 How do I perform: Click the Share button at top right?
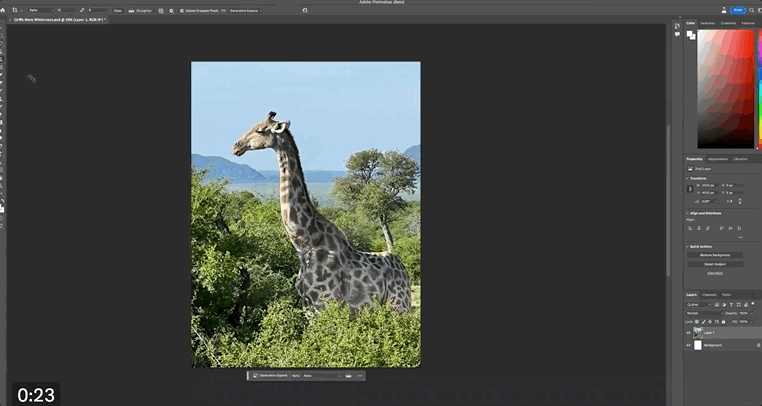[739, 10]
